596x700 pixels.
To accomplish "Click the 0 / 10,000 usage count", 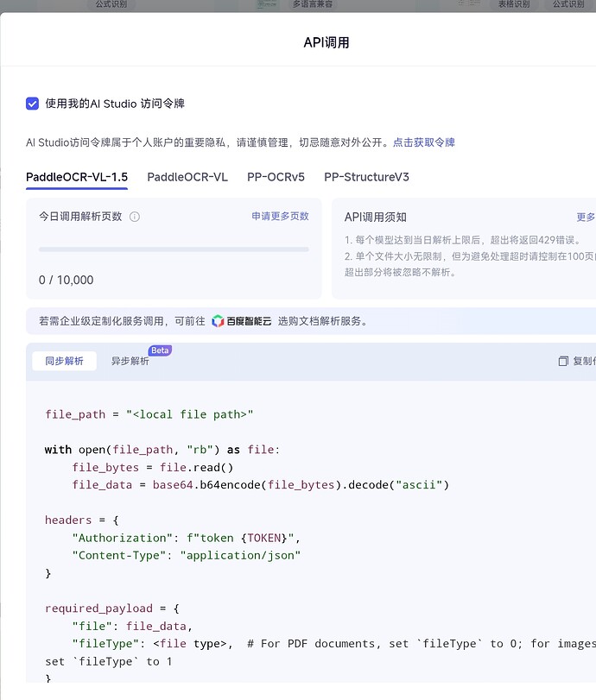I will coord(67,280).
